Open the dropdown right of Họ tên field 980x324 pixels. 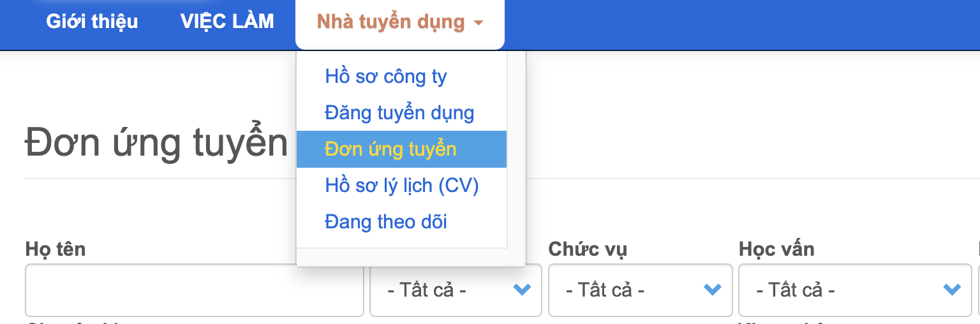pyautogui.click(x=455, y=290)
